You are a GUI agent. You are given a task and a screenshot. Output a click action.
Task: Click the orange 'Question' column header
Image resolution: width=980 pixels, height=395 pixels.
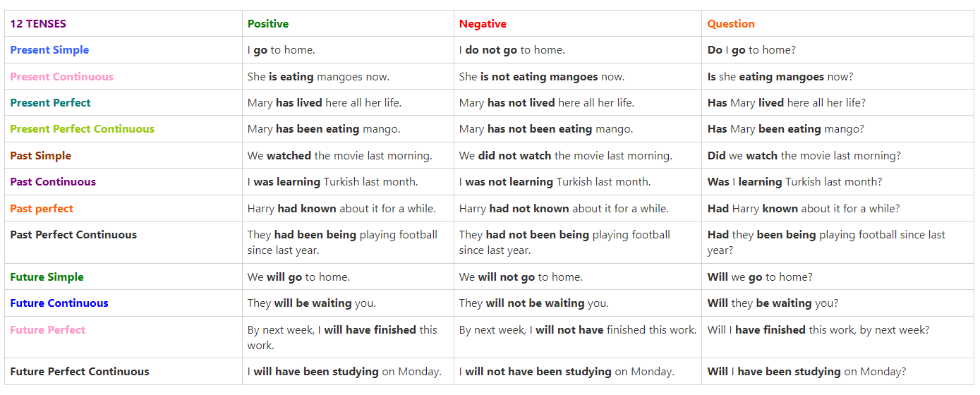pos(731,24)
